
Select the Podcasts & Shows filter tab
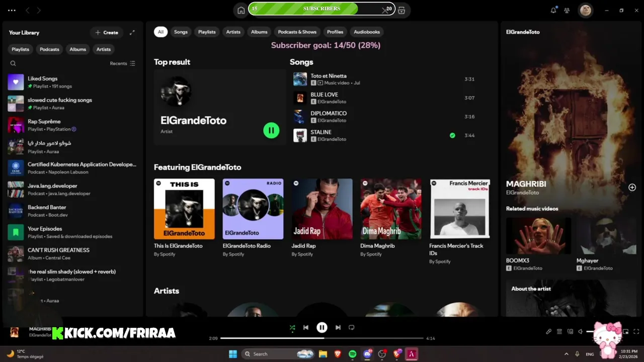[x=297, y=32]
